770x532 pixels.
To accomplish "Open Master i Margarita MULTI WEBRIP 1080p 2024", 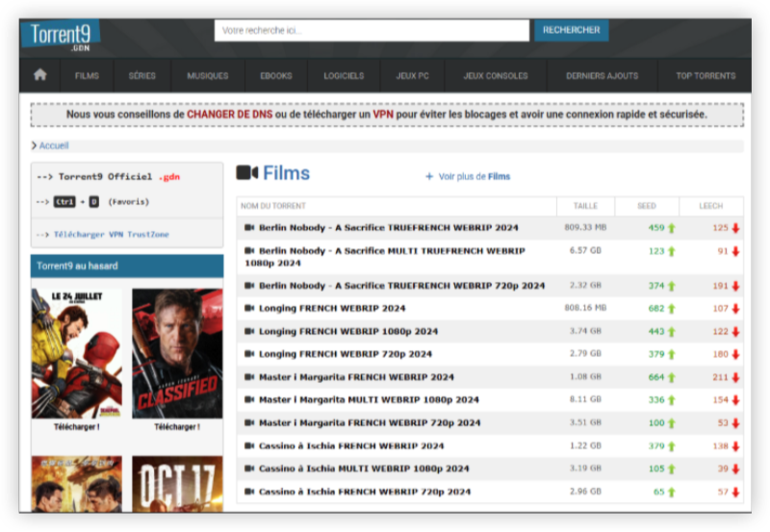I will 369,399.
